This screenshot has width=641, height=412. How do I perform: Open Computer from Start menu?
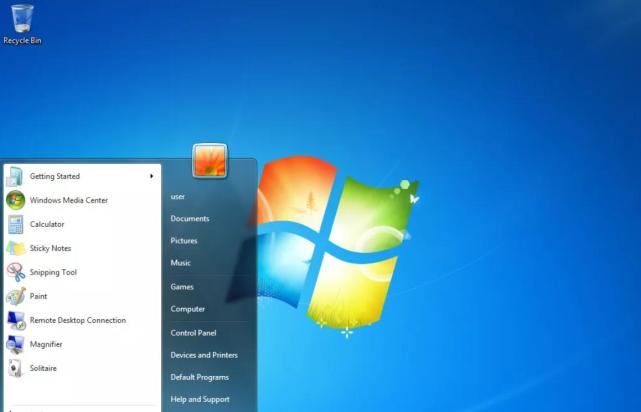(x=188, y=309)
